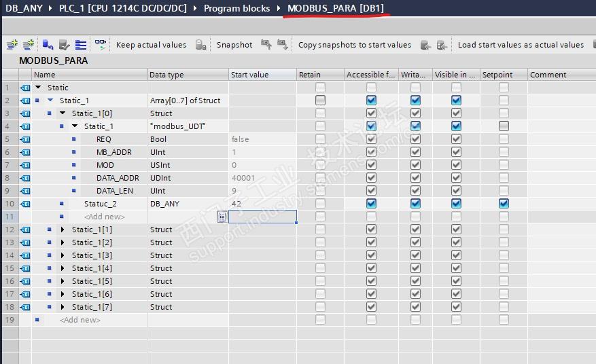
Task: Click the Insert row toolbar icon
Action: tap(12, 45)
